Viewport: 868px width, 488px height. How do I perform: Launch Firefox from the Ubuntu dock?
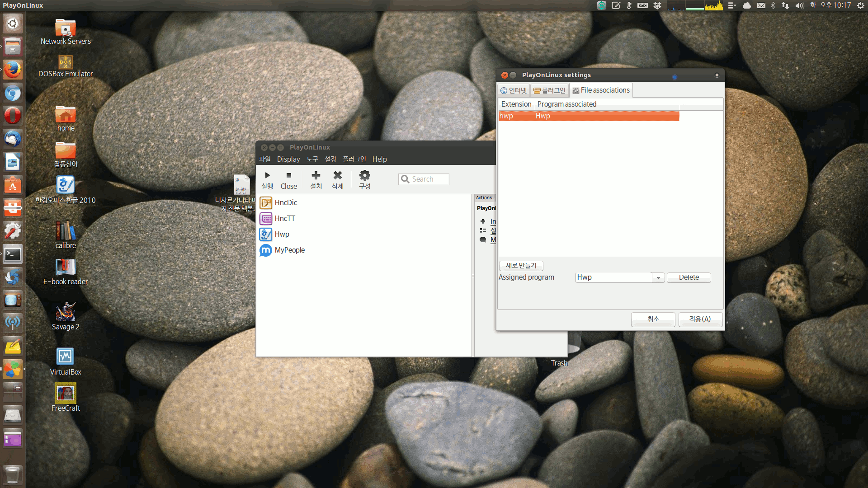(13, 70)
